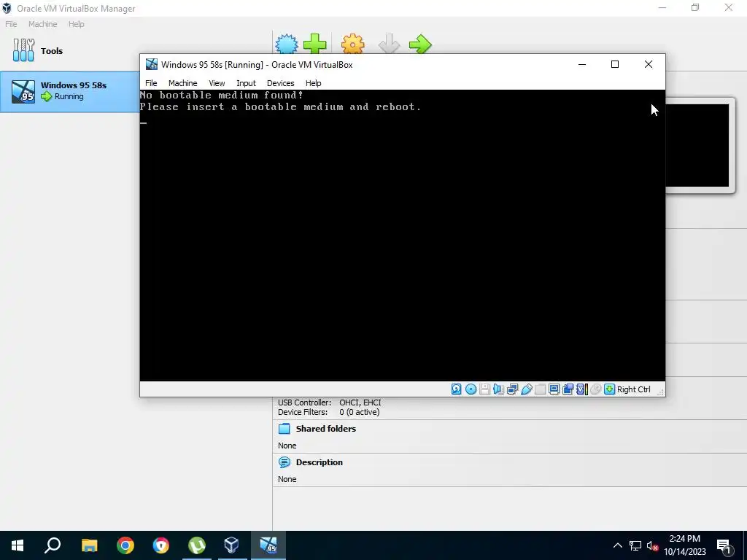Open the Input menu in VM window
The image size is (747, 560).
pyautogui.click(x=246, y=83)
